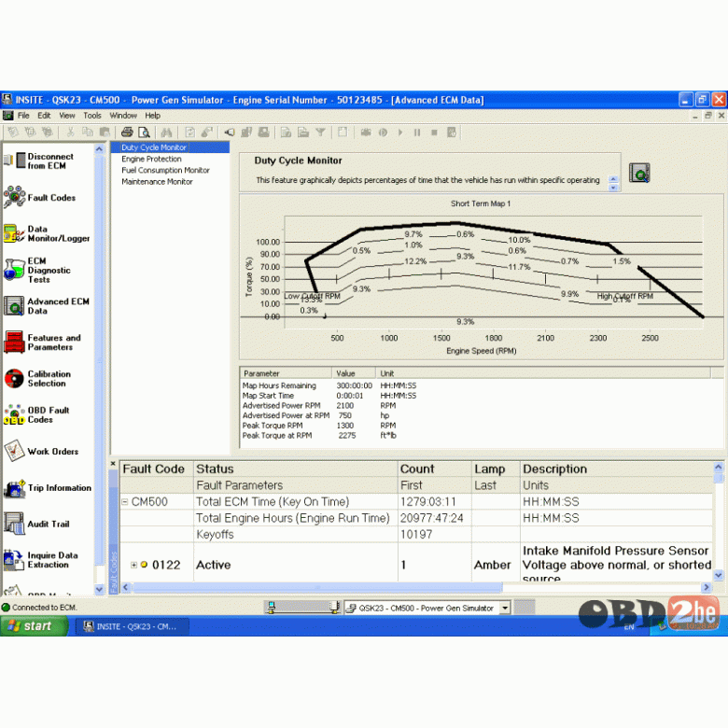Open Trip Information
728x728 pixels.
48,488
